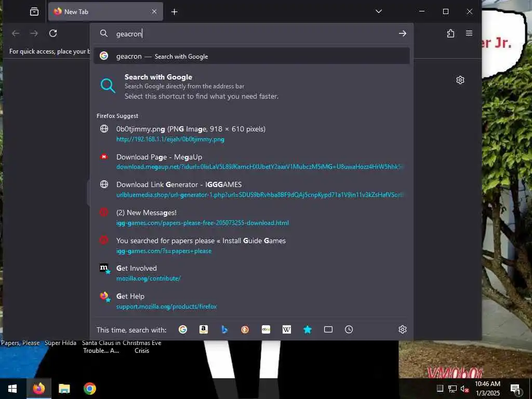Click the igg-games.com/?s=papers+please URL
The height and width of the screenshot is (399, 532).
(x=164, y=251)
